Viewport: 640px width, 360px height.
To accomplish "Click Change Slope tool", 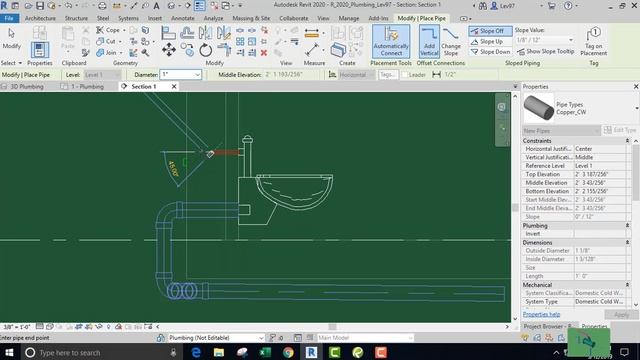I will pos(451,42).
